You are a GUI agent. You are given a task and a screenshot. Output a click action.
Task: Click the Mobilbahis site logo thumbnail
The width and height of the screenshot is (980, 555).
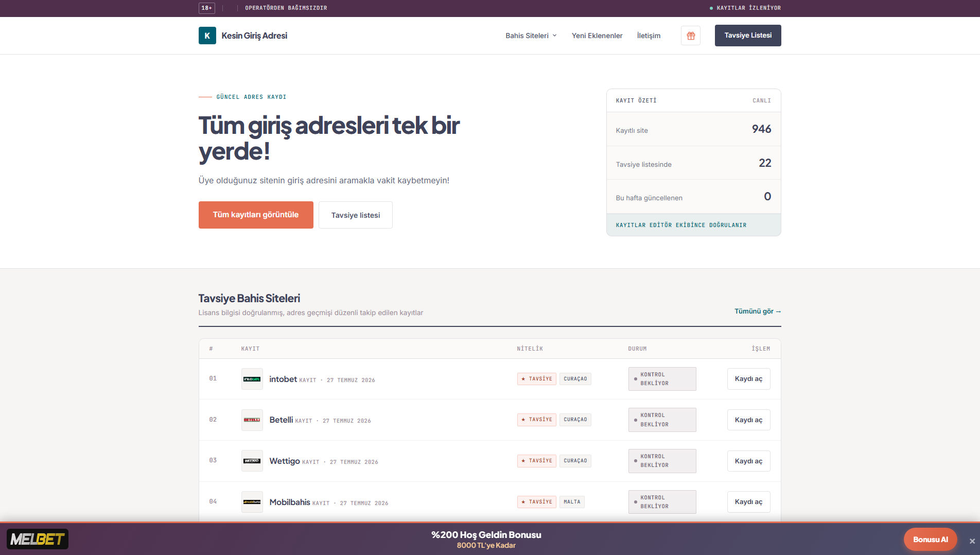tap(252, 502)
